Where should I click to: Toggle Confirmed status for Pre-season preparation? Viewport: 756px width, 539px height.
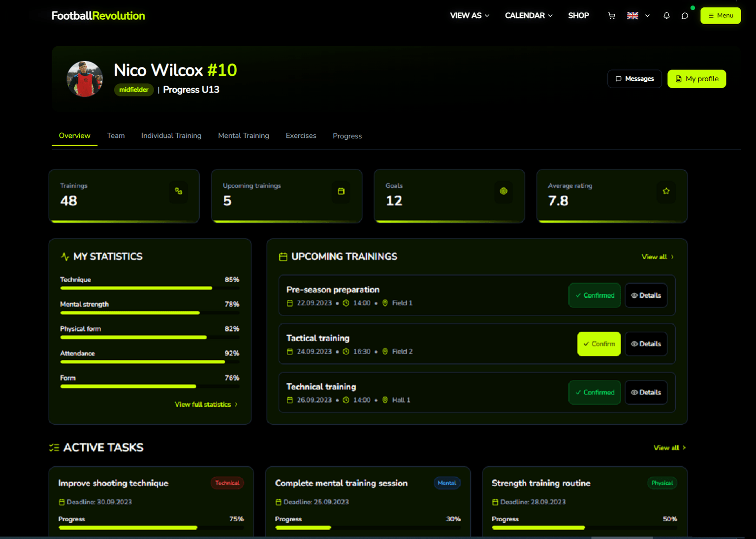[x=595, y=295]
